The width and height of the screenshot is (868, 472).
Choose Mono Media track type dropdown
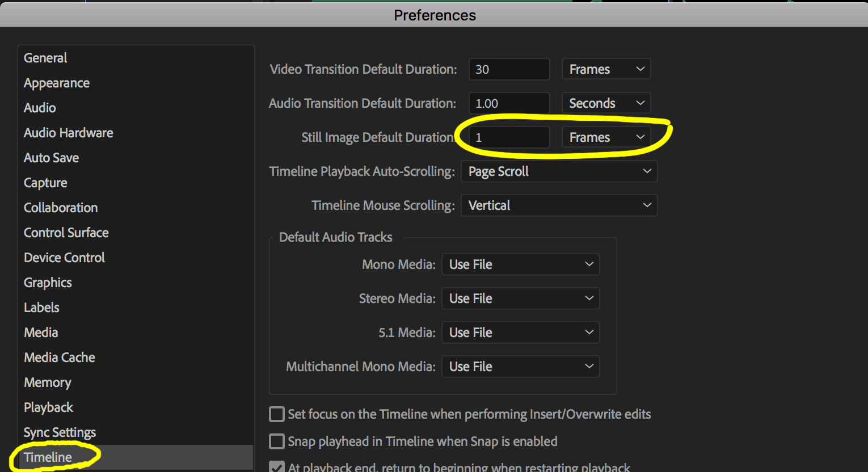pyautogui.click(x=520, y=264)
